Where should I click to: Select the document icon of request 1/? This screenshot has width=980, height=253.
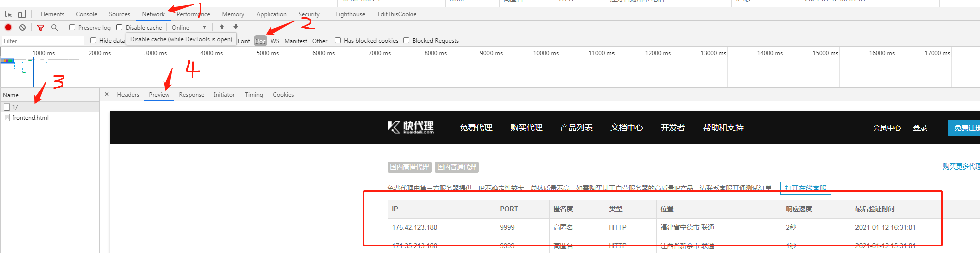[7, 107]
